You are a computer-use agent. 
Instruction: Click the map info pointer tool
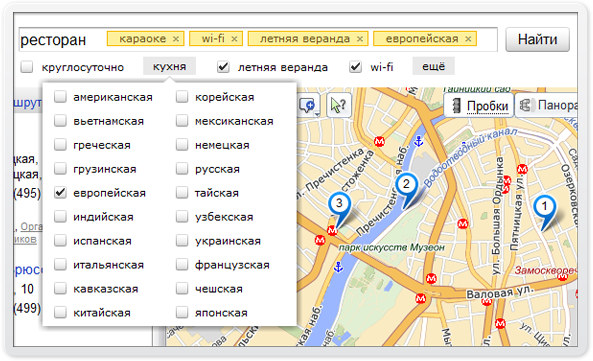(338, 105)
